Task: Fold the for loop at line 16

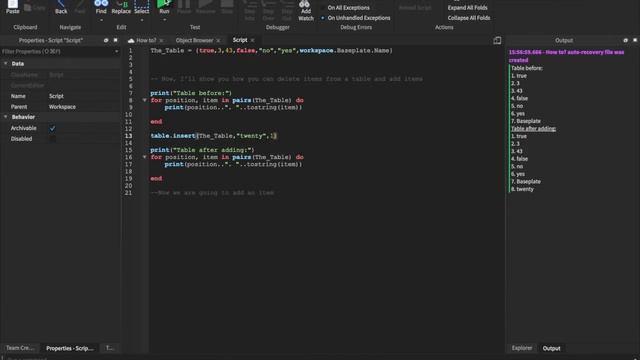Action: [144, 157]
